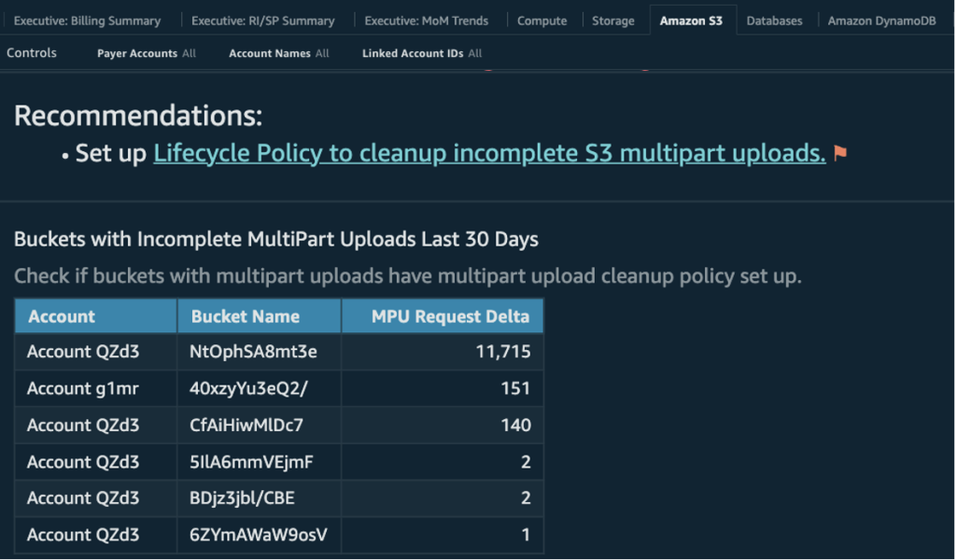
Task: Click the cleanup policy check subtitle
Action: click(x=408, y=276)
